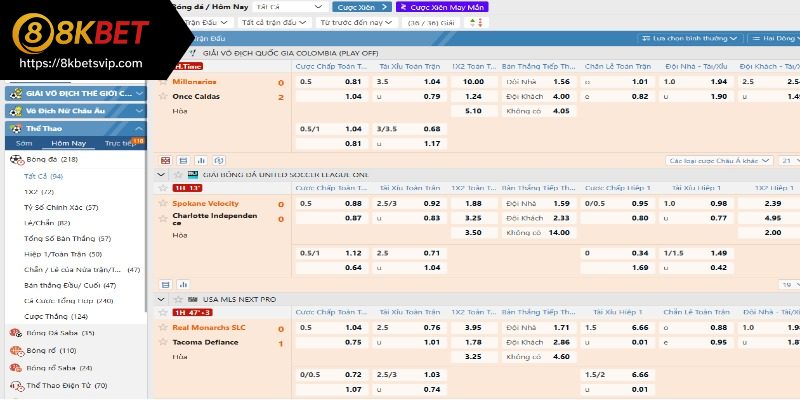Select Cược Thắng (124)
The image size is (800, 400).
point(56,317)
